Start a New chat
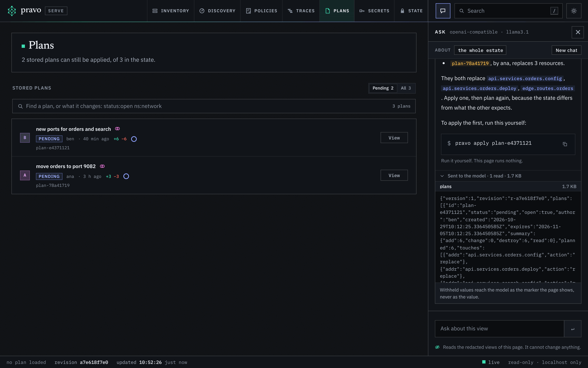This screenshot has width=588, height=368. click(566, 50)
